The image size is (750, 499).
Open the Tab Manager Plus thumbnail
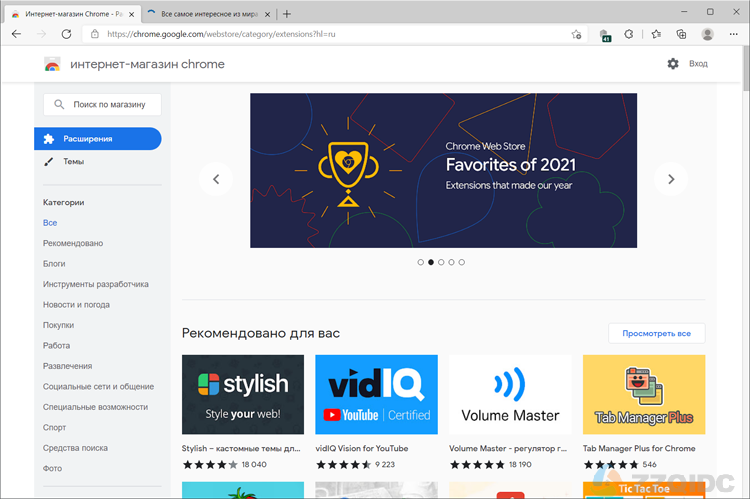tap(644, 395)
